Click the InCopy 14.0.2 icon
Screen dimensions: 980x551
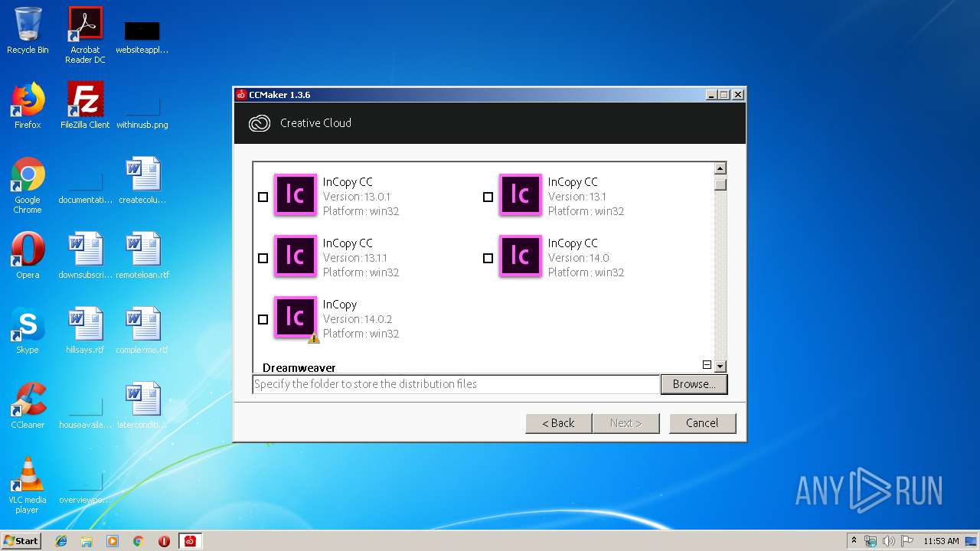coord(295,317)
